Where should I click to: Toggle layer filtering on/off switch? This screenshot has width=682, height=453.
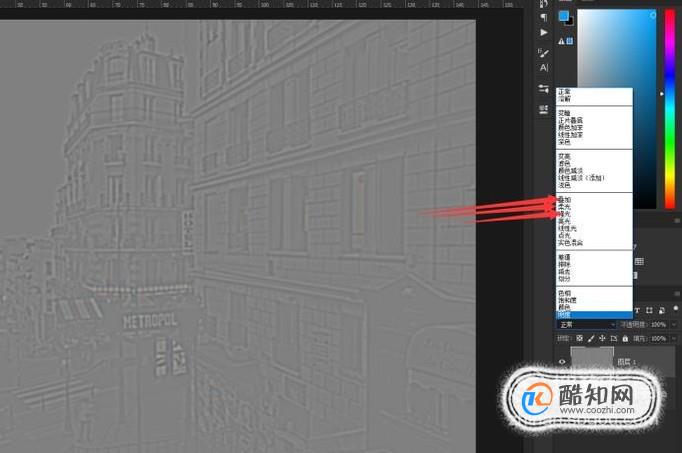(675, 309)
